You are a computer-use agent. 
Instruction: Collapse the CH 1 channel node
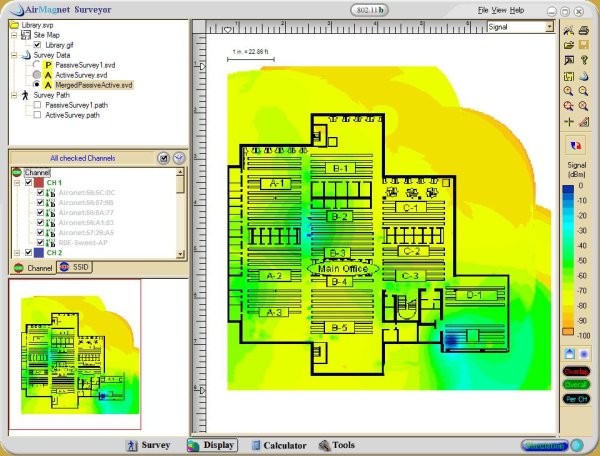pyautogui.click(x=17, y=183)
